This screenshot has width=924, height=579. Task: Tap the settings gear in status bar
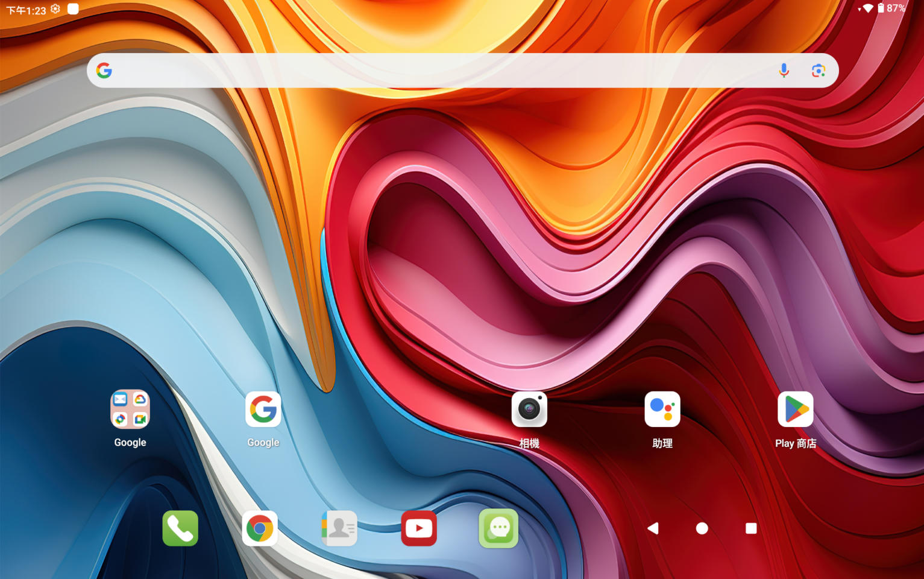pos(55,8)
